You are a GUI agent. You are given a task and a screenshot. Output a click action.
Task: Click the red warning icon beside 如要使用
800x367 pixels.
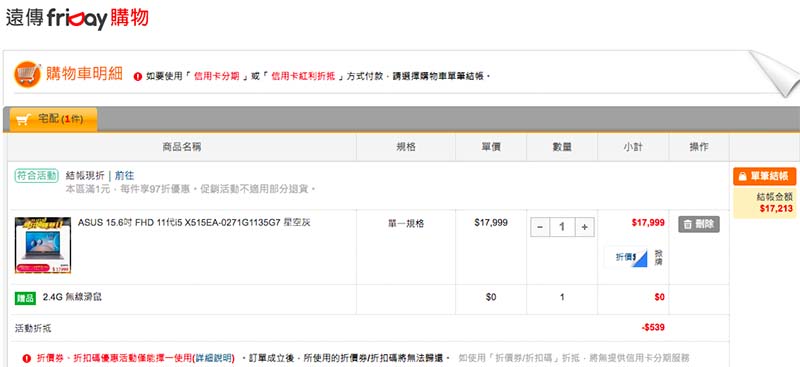click(138, 77)
